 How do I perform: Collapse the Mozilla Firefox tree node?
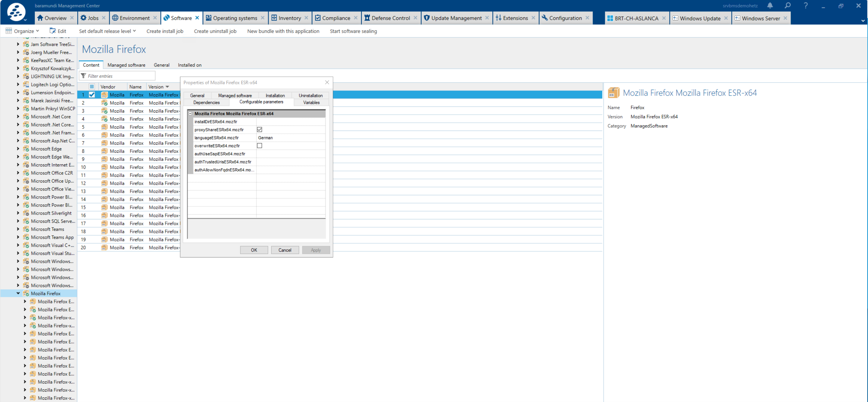(18, 293)
